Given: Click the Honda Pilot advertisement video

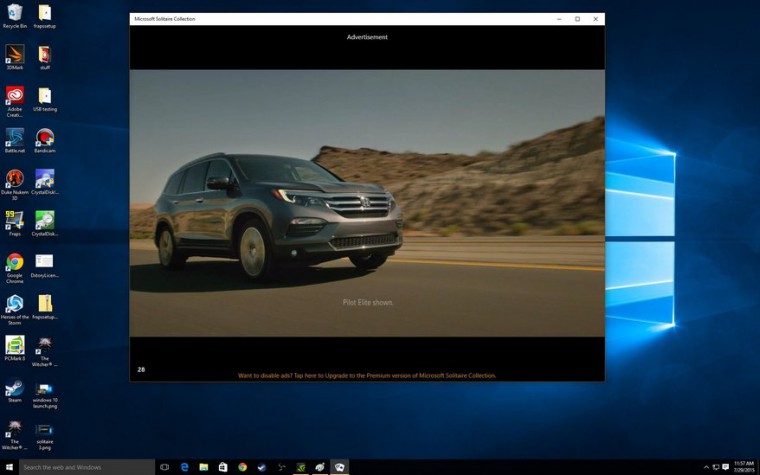Looking at the screenshot, I should coord(367,203).
